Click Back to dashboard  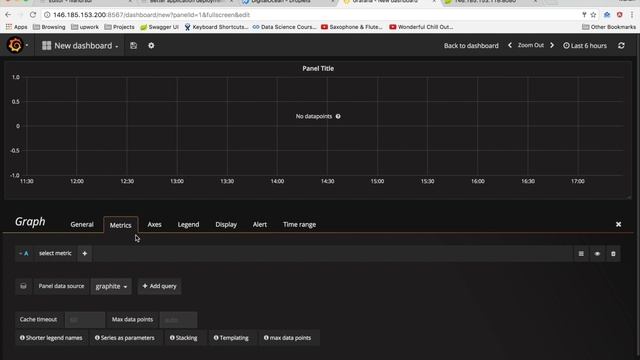(471, 46)
